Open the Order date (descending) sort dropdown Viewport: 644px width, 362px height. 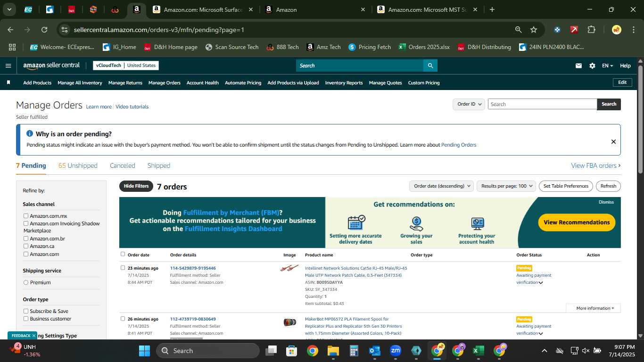tap(441, 186)
